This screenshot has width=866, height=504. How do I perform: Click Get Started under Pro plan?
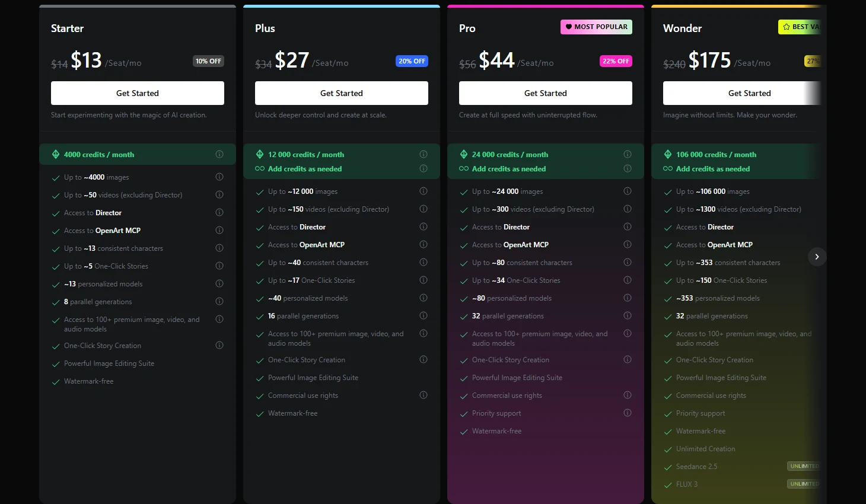[x=546, y=93]
